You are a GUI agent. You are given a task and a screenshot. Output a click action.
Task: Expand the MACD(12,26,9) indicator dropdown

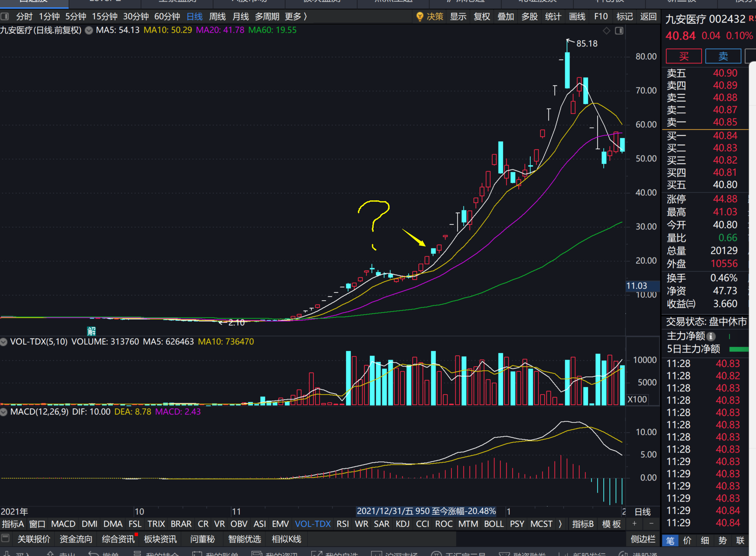[x=4, y=412]
